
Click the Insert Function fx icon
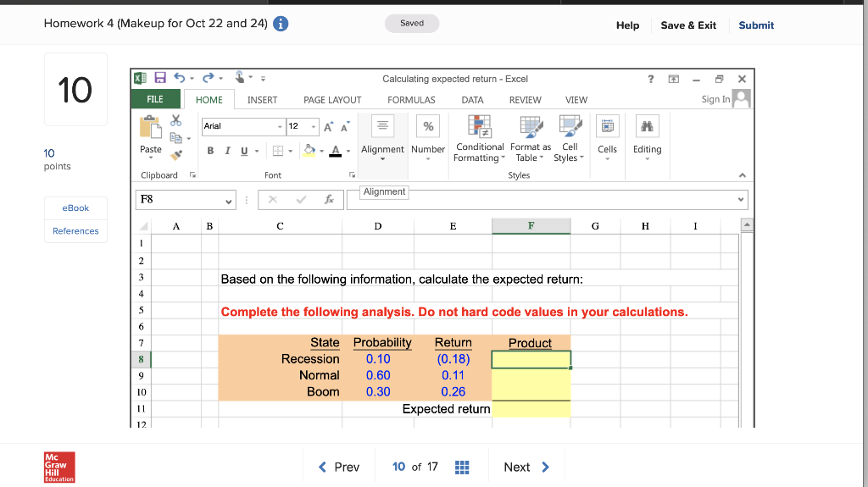pyautogui.click(x=329, y=199)
